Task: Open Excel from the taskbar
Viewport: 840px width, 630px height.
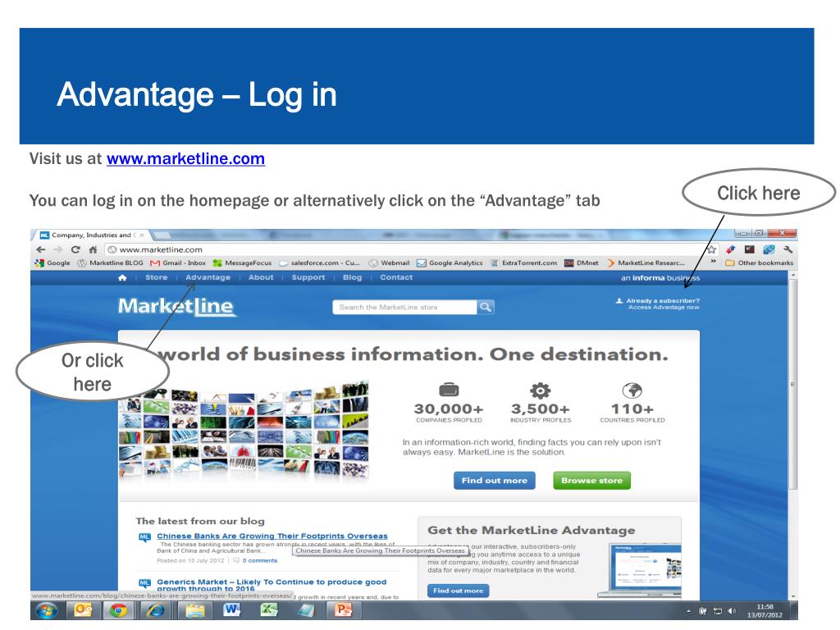Action: pyautogui.click(x=269, y=610)
